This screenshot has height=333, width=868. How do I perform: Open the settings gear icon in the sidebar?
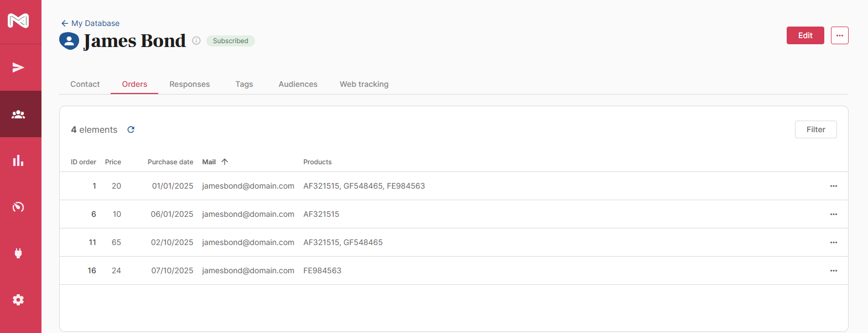point(18,300)
